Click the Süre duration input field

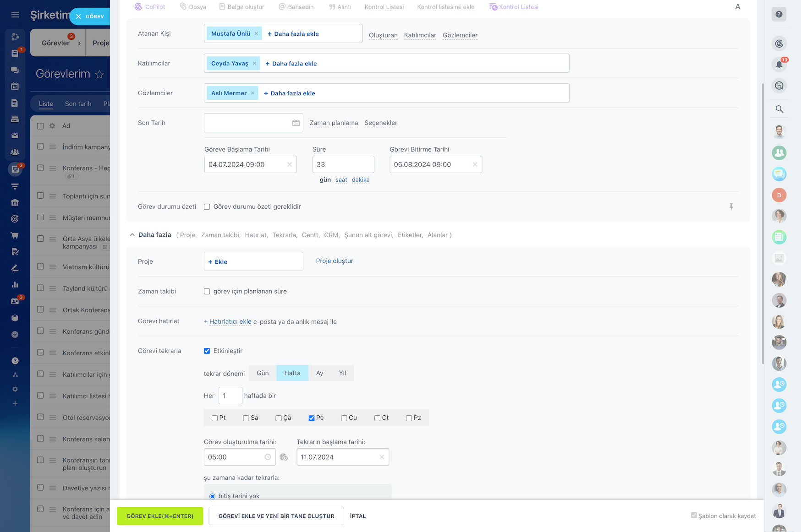(x=343, y=164)
